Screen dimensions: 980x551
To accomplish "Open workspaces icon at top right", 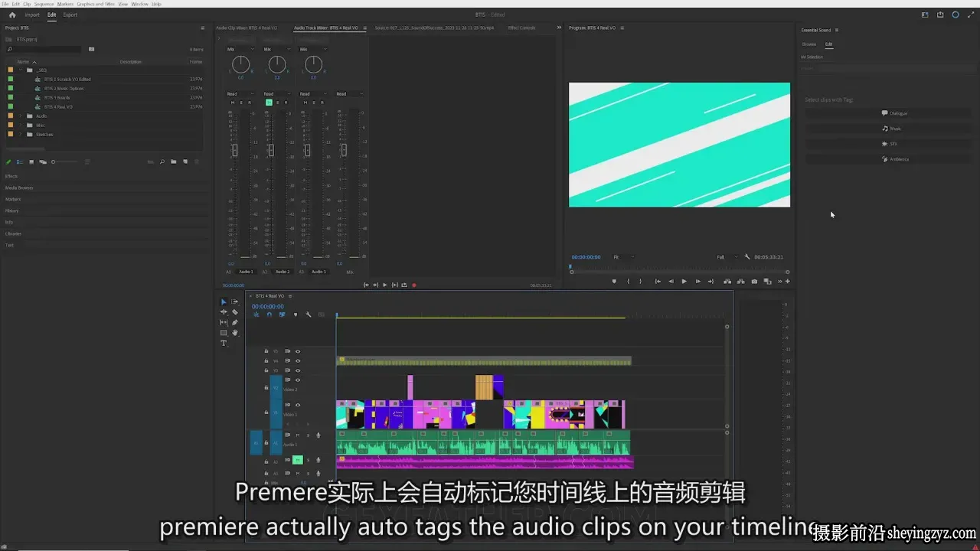I will click(925, 15).
